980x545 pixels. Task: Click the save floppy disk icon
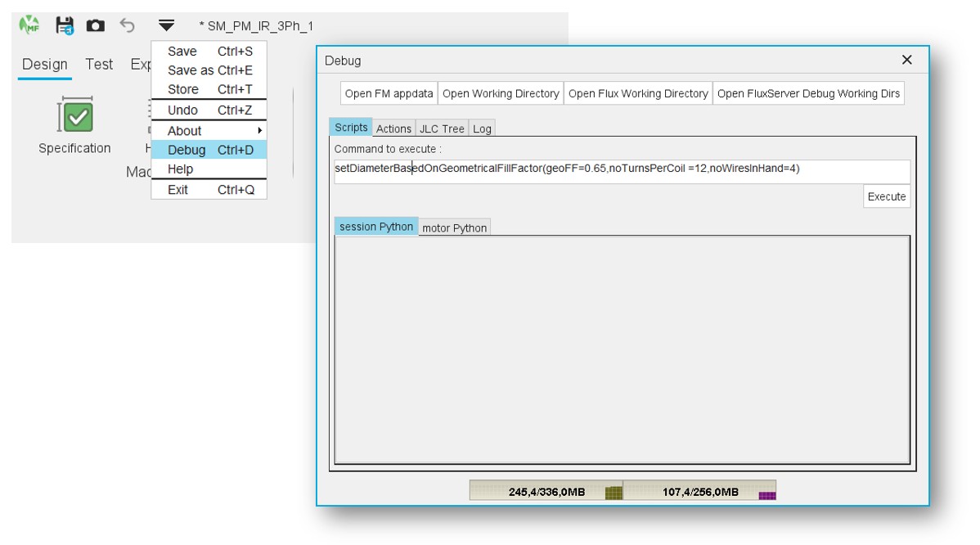65,25
